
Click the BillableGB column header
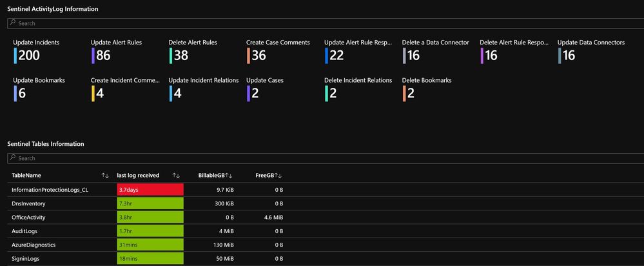click(x=211, y=176)
